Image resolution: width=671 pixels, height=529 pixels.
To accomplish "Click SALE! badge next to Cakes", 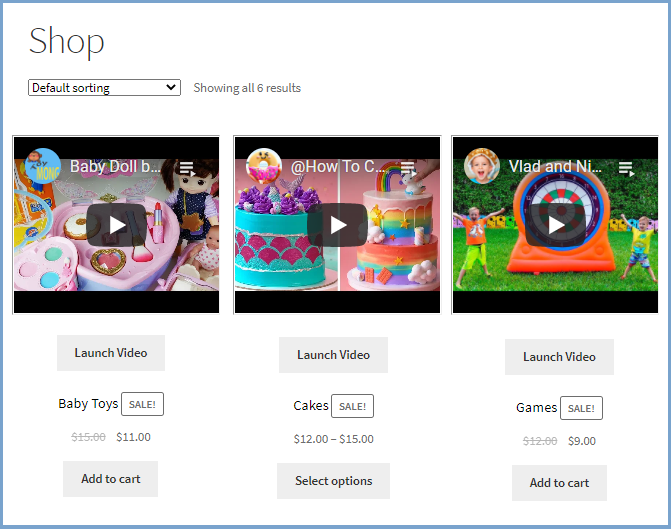I will pos(353,406).
